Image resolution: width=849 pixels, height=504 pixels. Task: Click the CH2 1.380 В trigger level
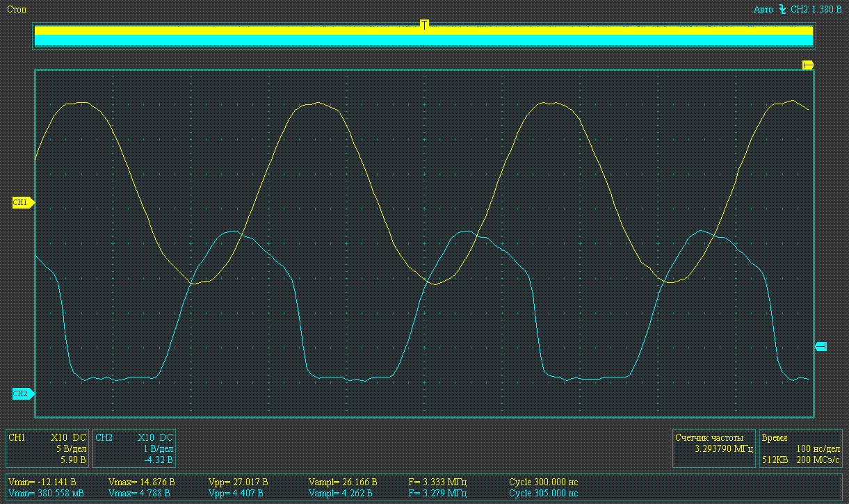pos(816,10)
